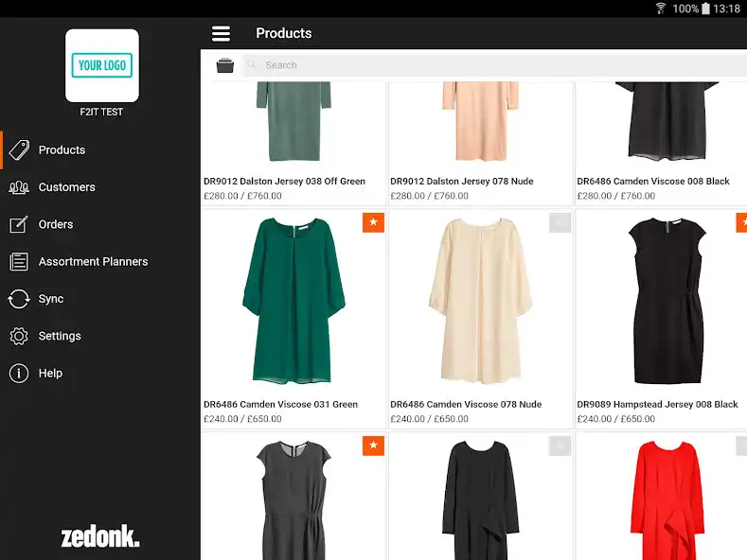Select 'DR6486 Camden Viscose 078 Nude' title
The height and width of the screenshot is (560, 747).
(466, 404)
